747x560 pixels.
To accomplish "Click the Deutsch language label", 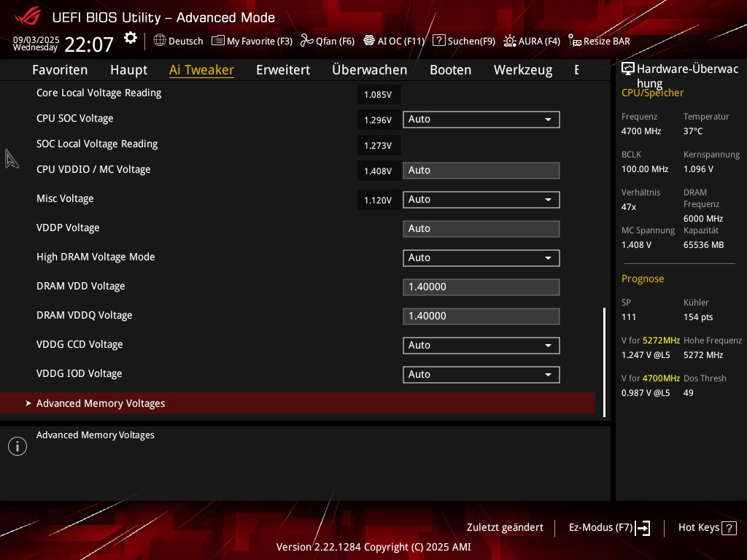I will 186,41.
